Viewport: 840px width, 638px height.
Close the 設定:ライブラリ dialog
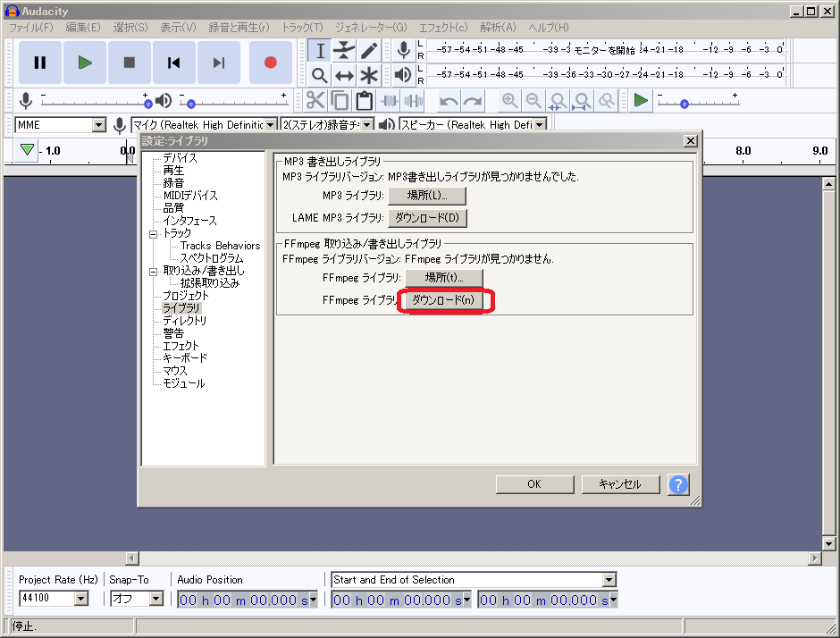point(691,141)
